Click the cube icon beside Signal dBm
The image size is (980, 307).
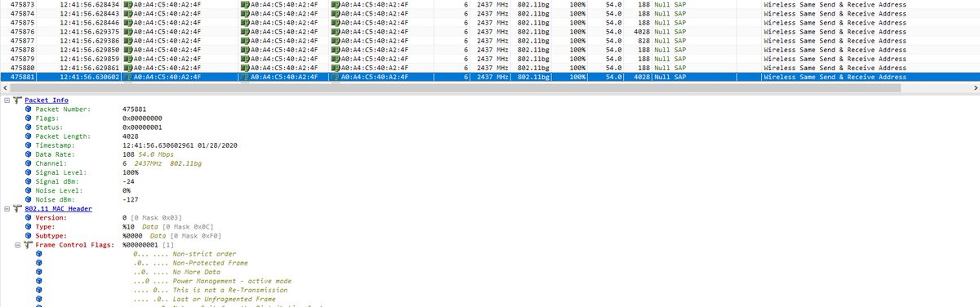[x=29, y=181]
